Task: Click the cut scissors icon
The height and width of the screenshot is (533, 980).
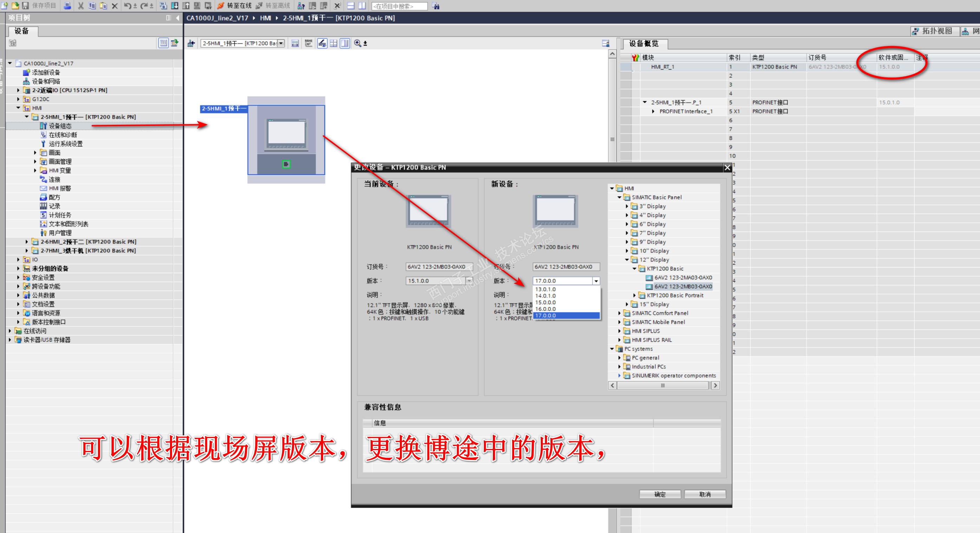Action: click(x=81, y=6)
